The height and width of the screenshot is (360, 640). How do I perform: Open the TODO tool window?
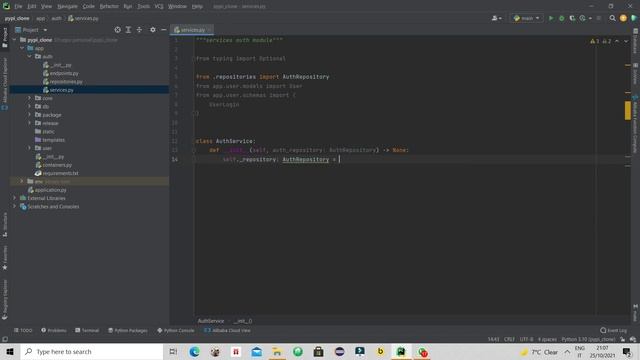[x=23, y=330]
